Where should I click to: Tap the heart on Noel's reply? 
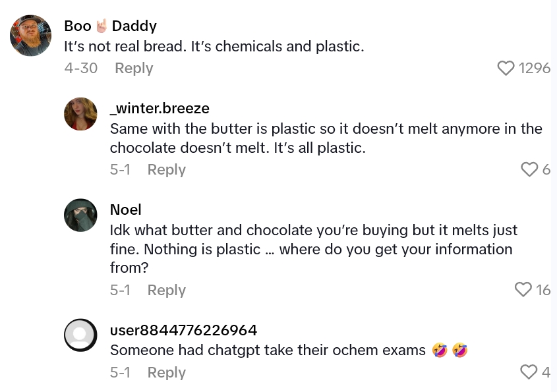click(x=523, y=290)
